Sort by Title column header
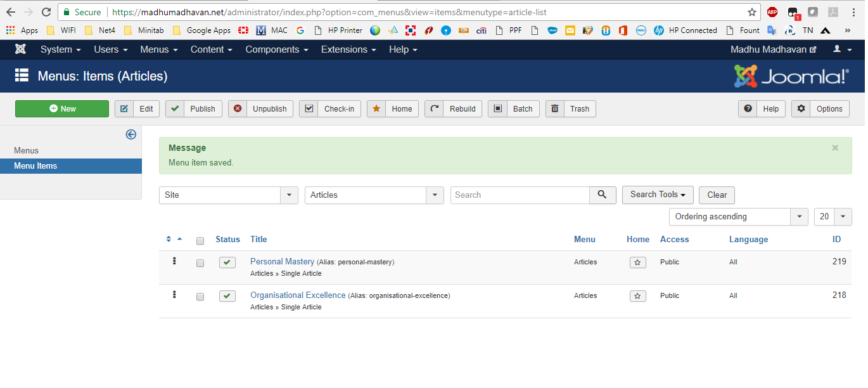Viewport: 868px width, 388px height. click(258, 239)
